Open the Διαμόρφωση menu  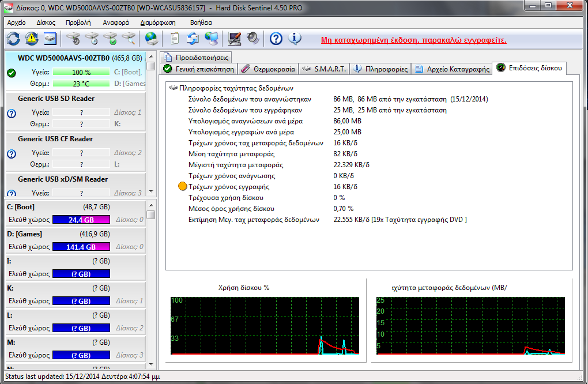pyautogui.click(x=158, y=22)
